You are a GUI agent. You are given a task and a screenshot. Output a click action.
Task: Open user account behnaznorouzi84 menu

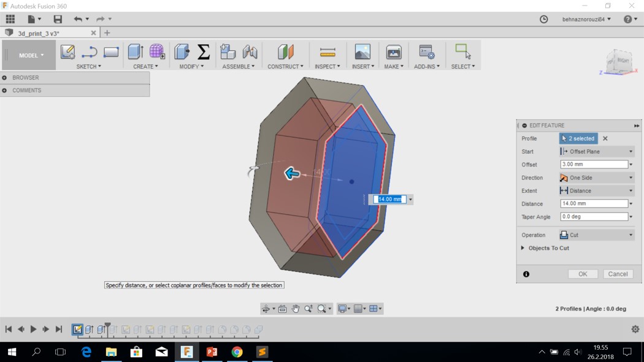click(586, 19)
